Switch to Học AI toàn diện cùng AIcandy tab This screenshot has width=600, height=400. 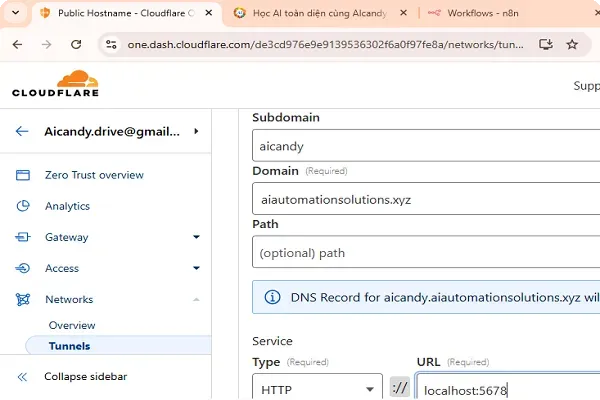tap(319, 13)
